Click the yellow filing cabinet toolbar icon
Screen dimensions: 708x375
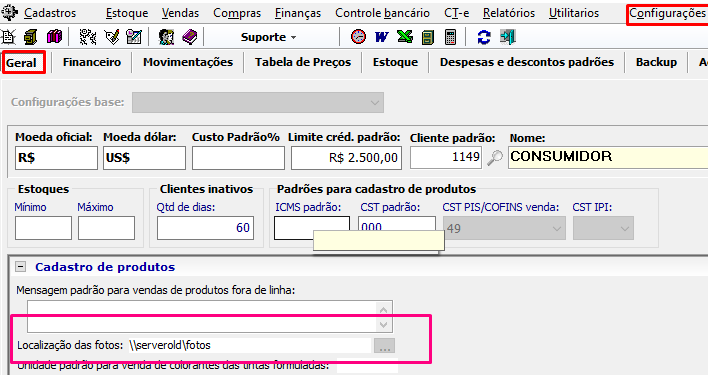[31, 37]
